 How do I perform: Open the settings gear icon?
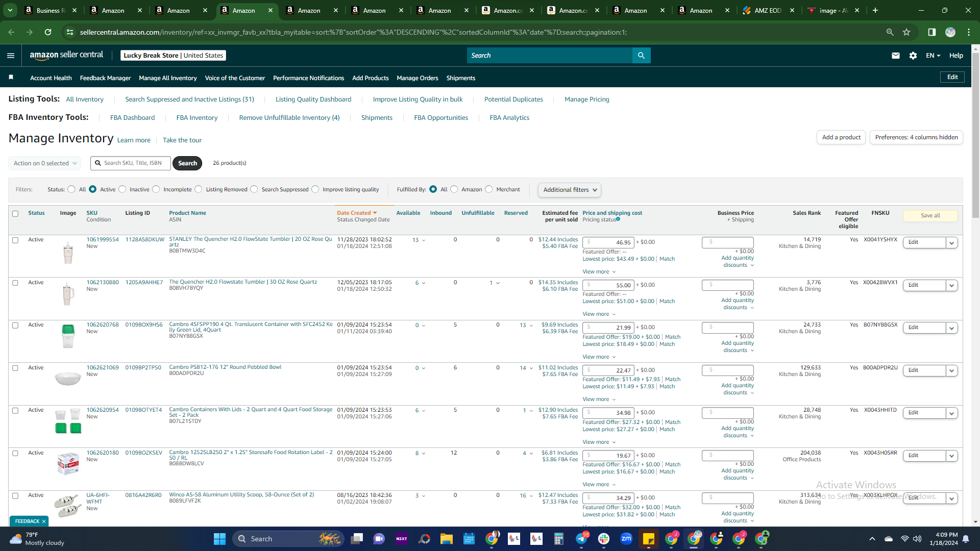pos(913,56)
